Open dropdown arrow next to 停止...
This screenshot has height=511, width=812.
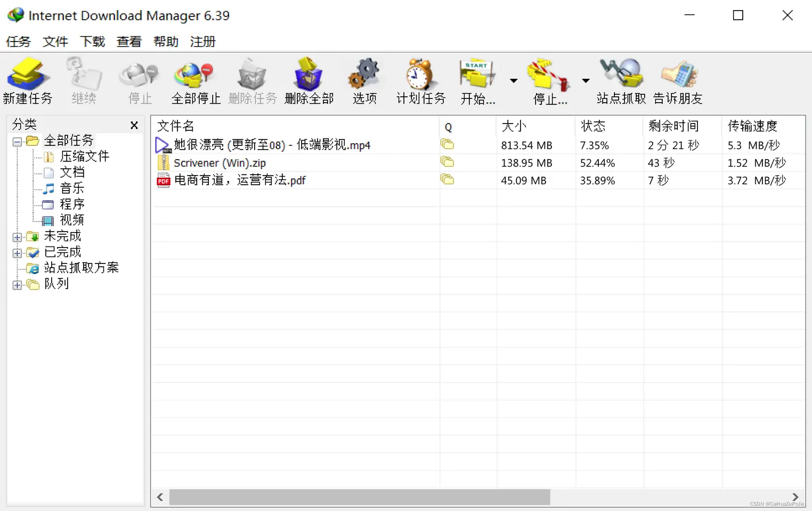pos(586,81)
